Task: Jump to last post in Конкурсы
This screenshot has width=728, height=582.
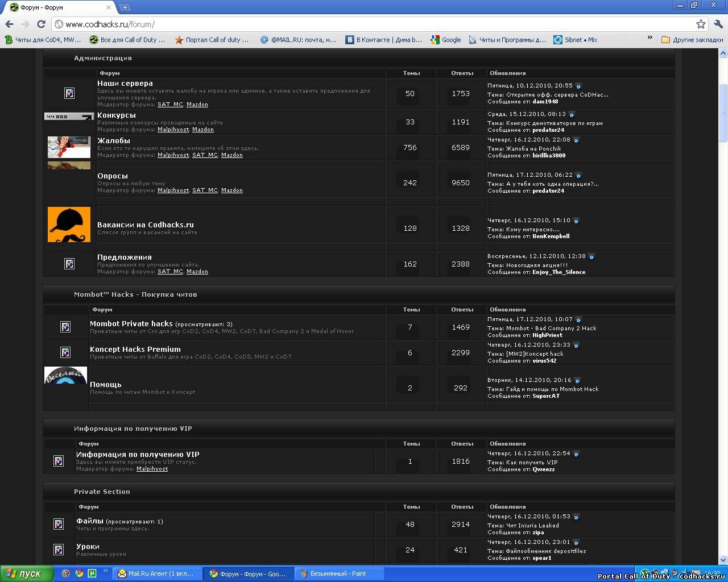Action: coord(572,114)
